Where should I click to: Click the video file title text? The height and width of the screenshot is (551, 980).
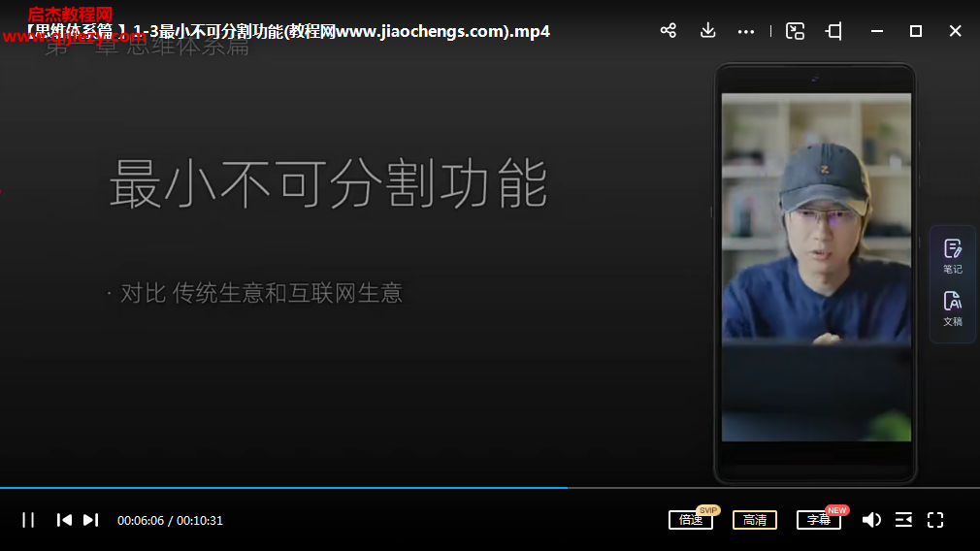tap(287, 31)
